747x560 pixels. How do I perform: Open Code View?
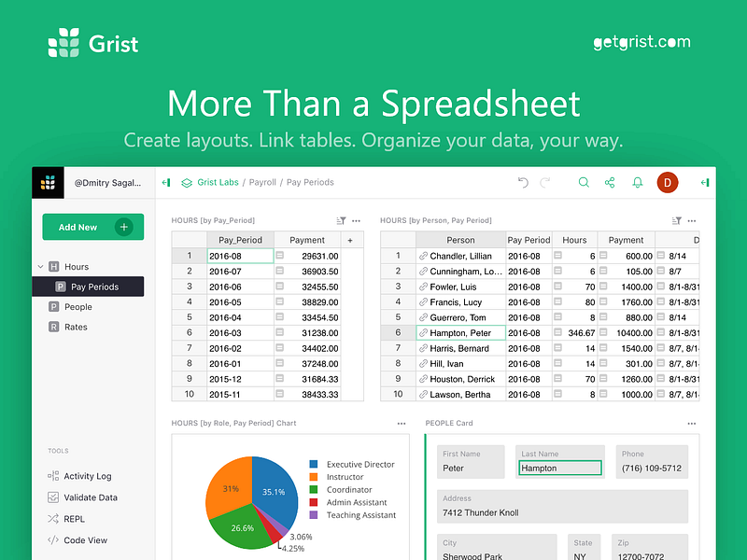[x=86, y=540]
